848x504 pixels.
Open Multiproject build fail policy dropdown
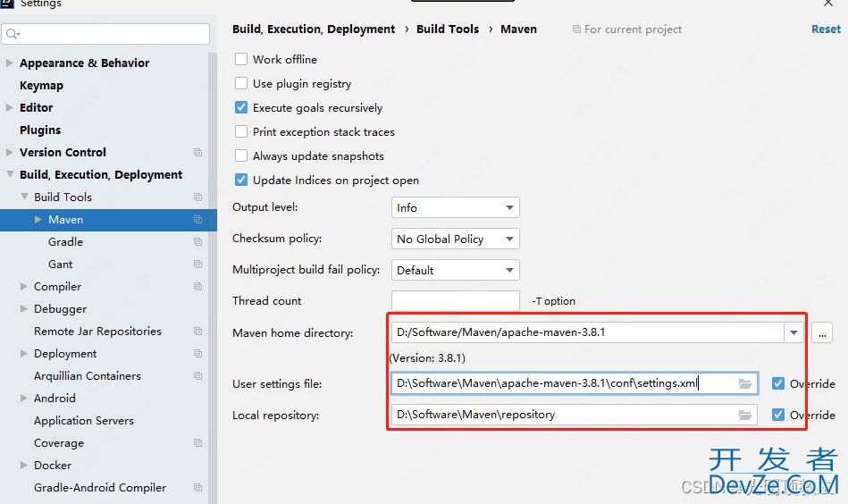pyautogui.click(x=456, y=270)
